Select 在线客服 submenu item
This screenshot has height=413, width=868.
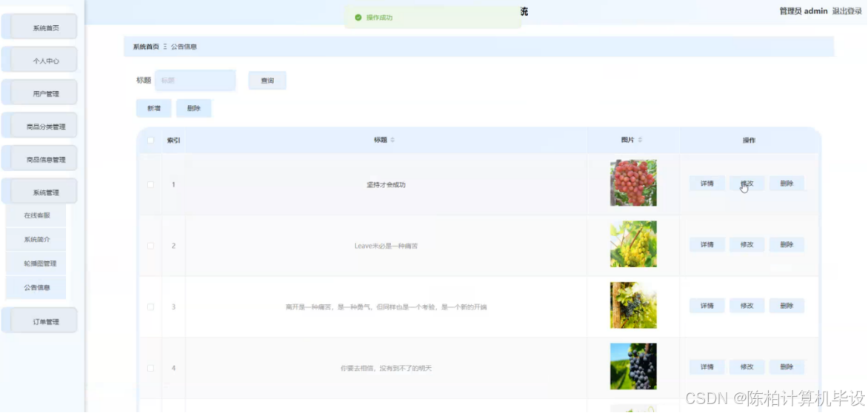36,215
